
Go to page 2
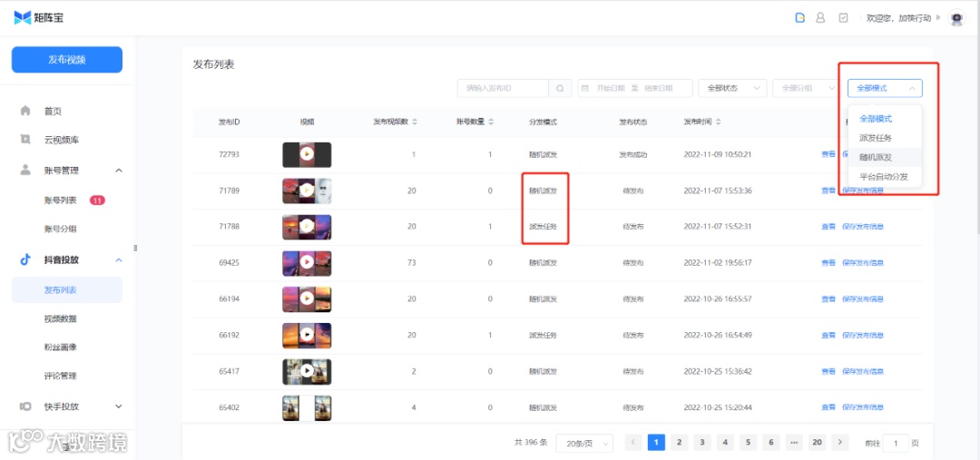click(679, 443)
